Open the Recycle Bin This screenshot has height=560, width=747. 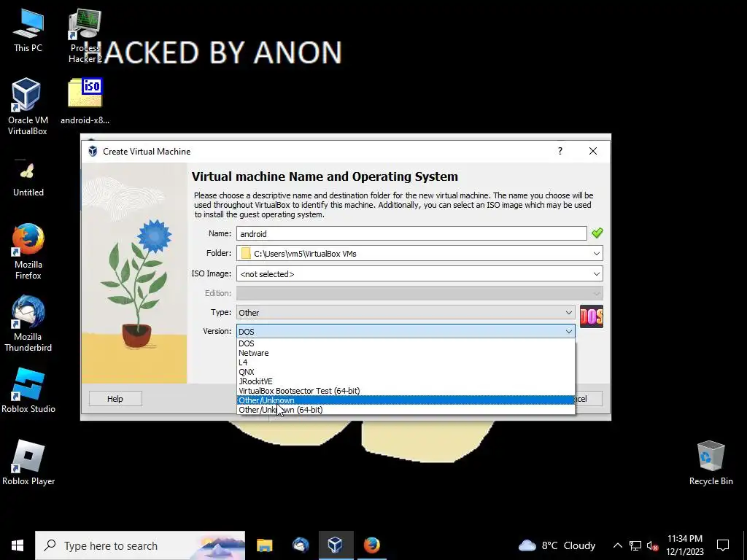pos(711,463)
